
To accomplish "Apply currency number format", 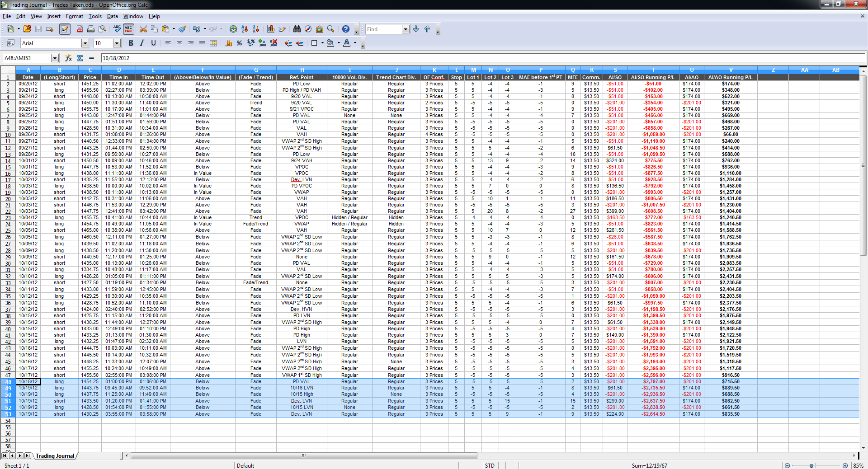I will (x=228, y=43).
